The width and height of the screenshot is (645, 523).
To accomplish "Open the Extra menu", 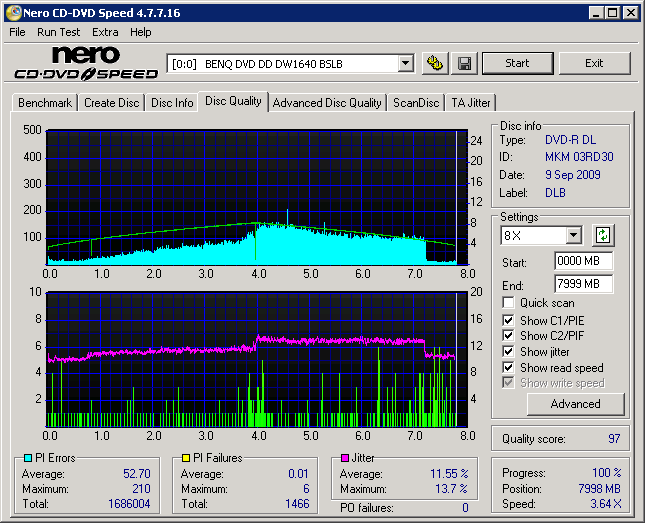I will pos(105,32).
